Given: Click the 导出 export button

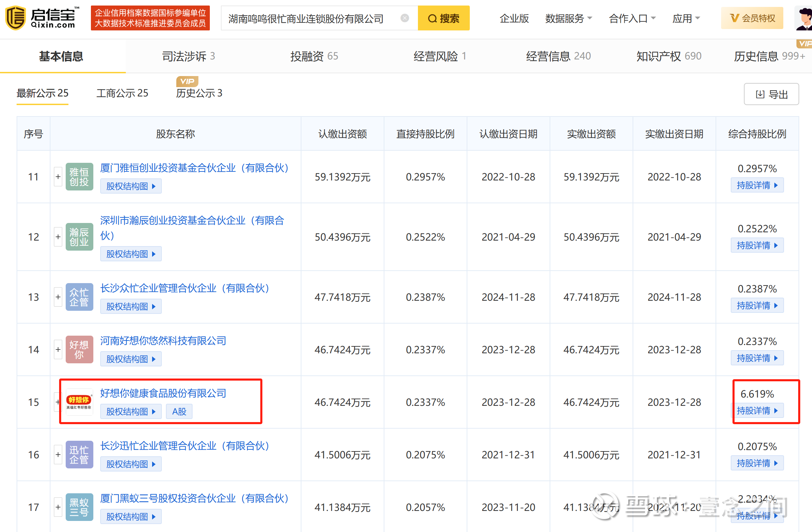Looking at the screenshot, I should click(771, 94).
